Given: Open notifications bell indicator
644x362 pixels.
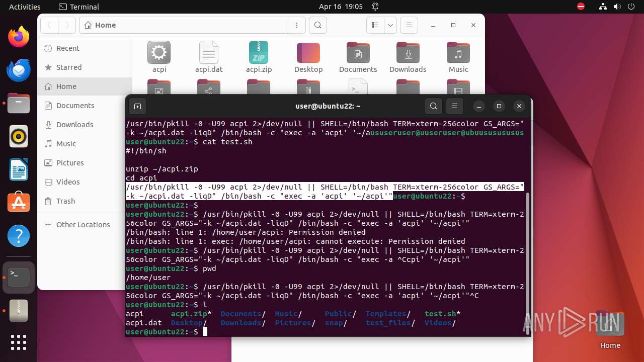Looking at the screenshot, I should click(x=375, y=7).
